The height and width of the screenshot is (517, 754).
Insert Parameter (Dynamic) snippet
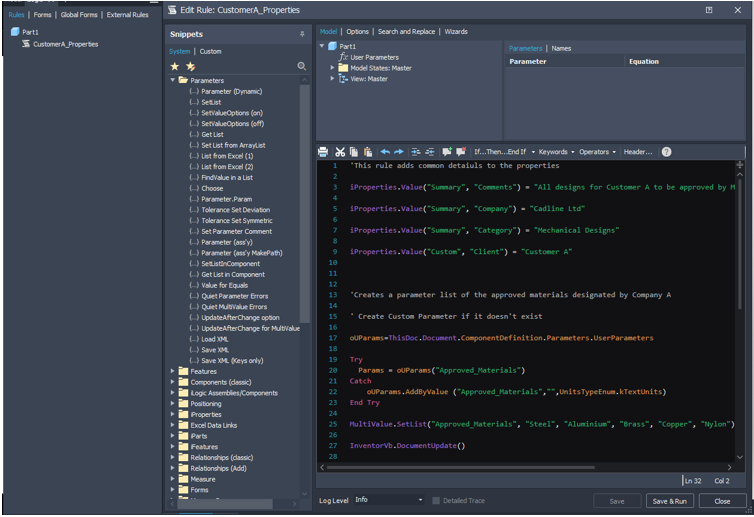coord(231,91)
